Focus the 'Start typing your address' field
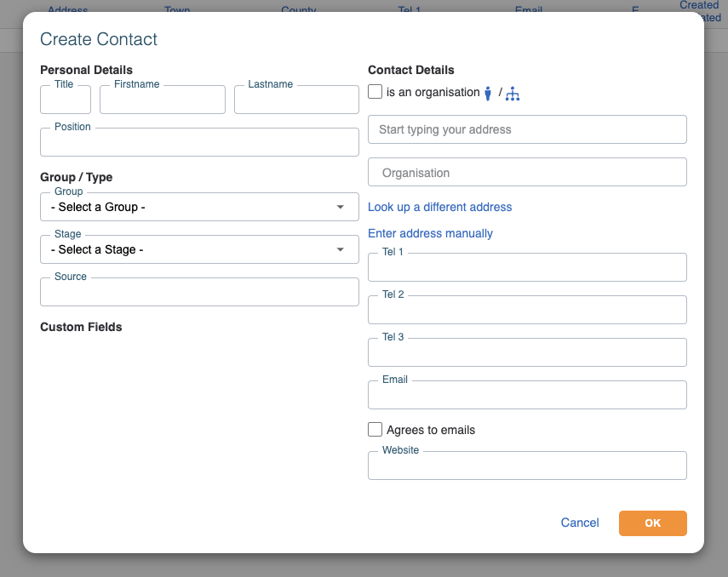This screenshot has width=728, height=577. coord(527,129)
